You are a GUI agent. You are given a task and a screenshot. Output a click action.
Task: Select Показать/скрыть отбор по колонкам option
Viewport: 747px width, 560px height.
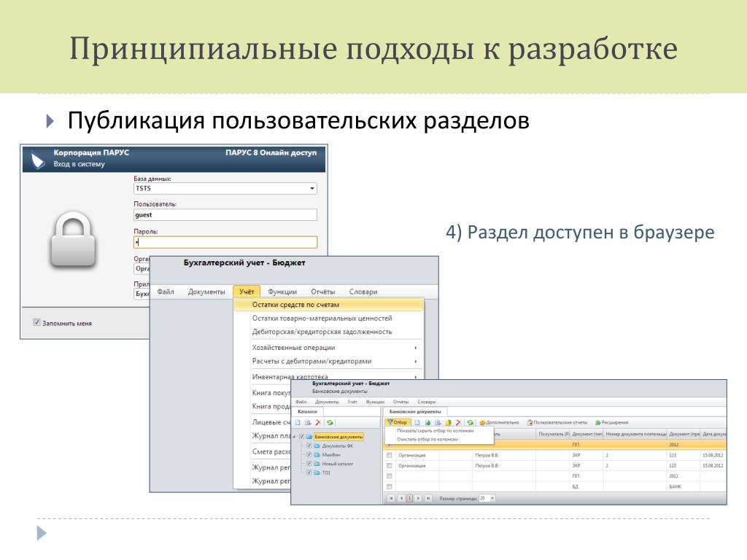(x=436, y=430)
